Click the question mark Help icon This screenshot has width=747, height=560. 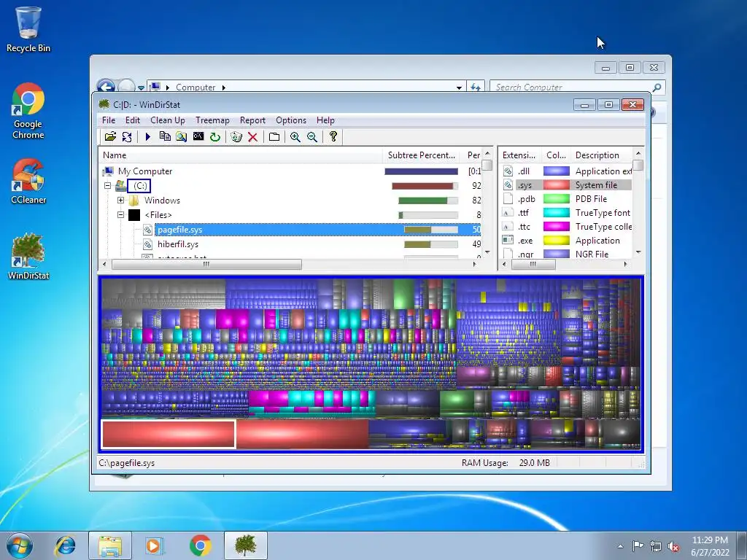[x=333, y=136]
